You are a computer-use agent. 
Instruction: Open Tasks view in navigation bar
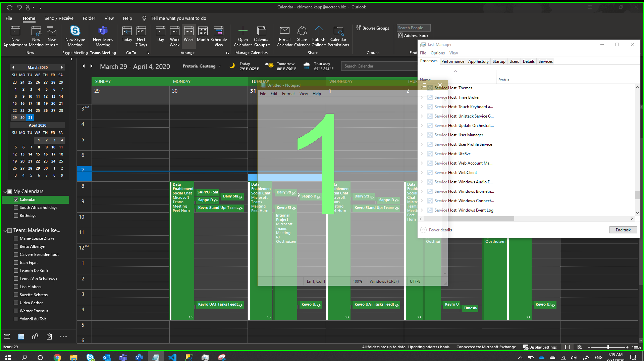tap(49, 336)
